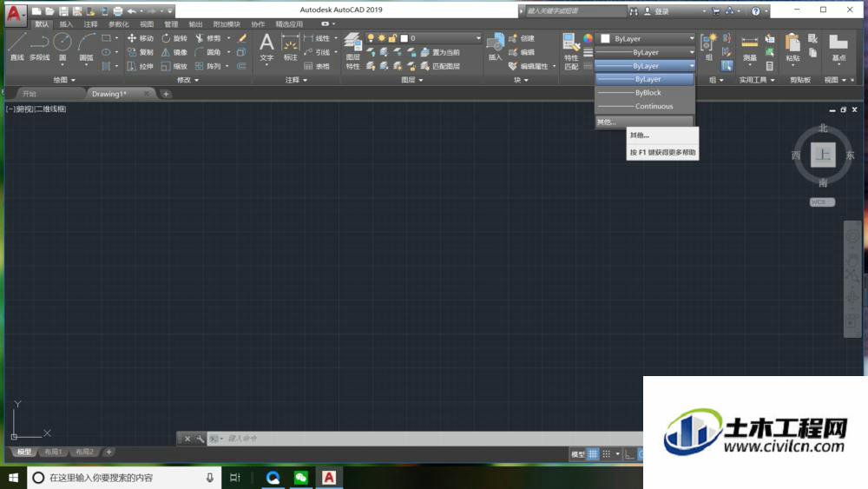
Task: Click the Sign In (登录) button
Action: coord(656,11)
